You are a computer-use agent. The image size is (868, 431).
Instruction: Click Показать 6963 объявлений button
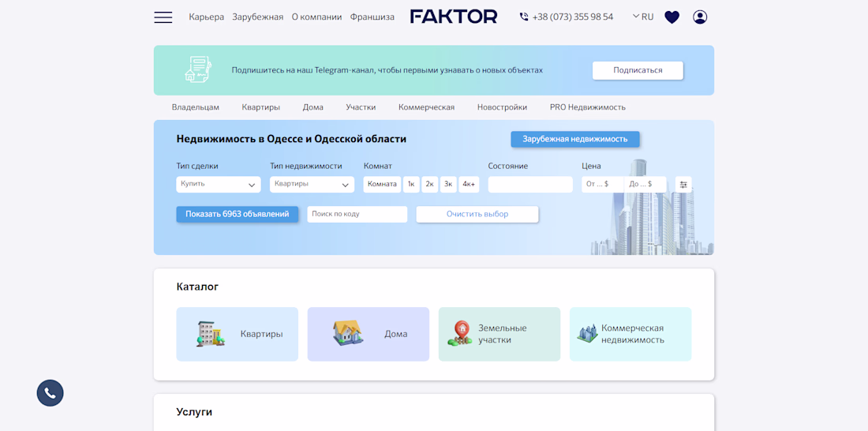point(238,215)
